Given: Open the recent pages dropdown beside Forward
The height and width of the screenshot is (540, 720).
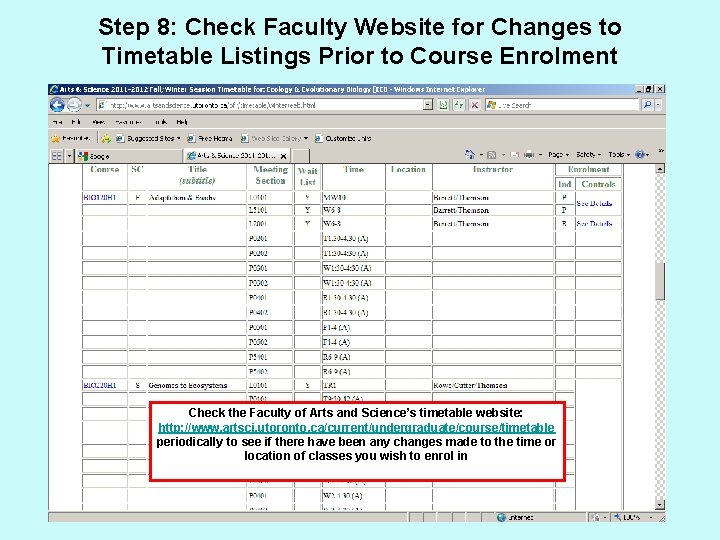Looking at the screenshot, I should (87, 106).
